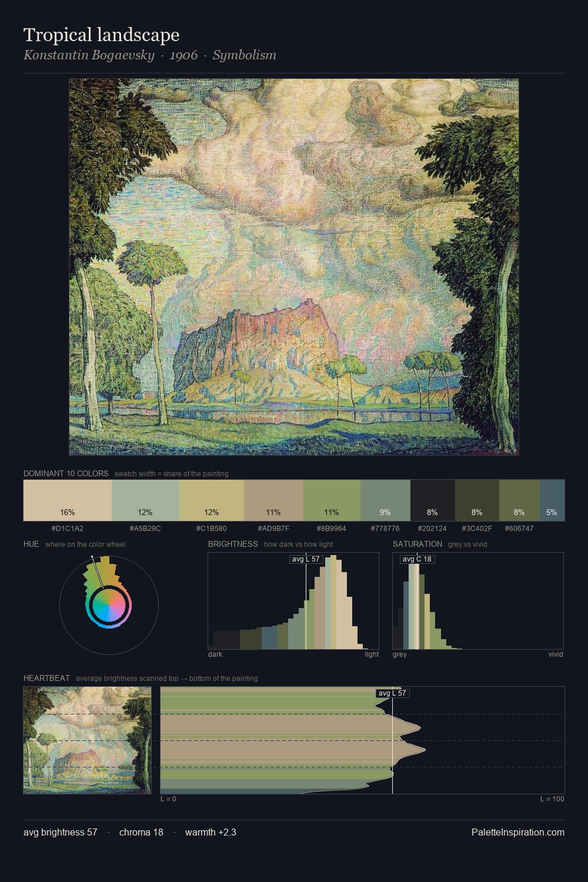This screenshot has height=882, width=588.
Task: Click the 'avg L 57' marker in Brightness histogram
Action: pyautogui.click(x=306, y=559)
